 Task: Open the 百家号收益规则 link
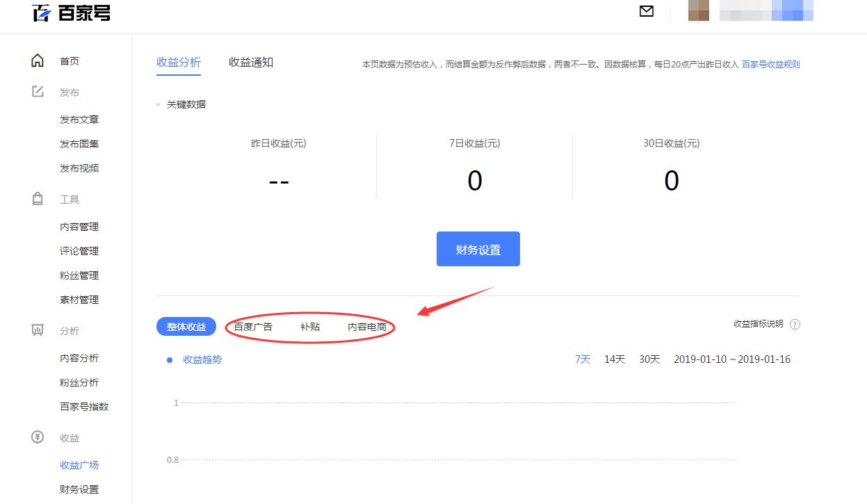772,64
